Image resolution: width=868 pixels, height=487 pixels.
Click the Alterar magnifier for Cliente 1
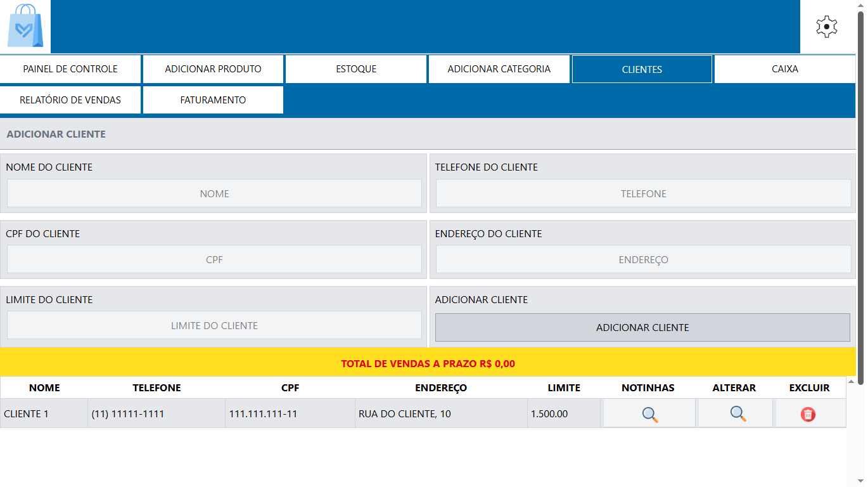737,414
